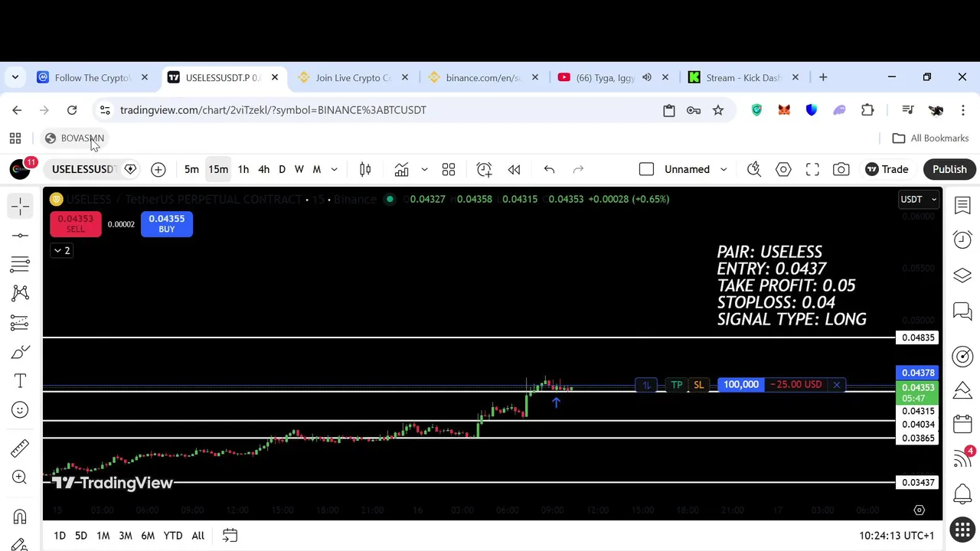Expand the timeframe interval dropdown

pos(334,169)
